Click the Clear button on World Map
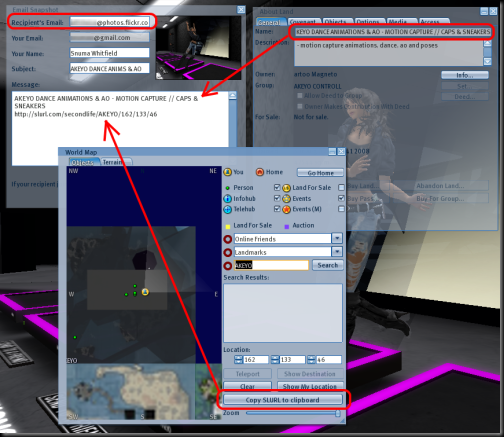The image size is (504, 437). 247,386
